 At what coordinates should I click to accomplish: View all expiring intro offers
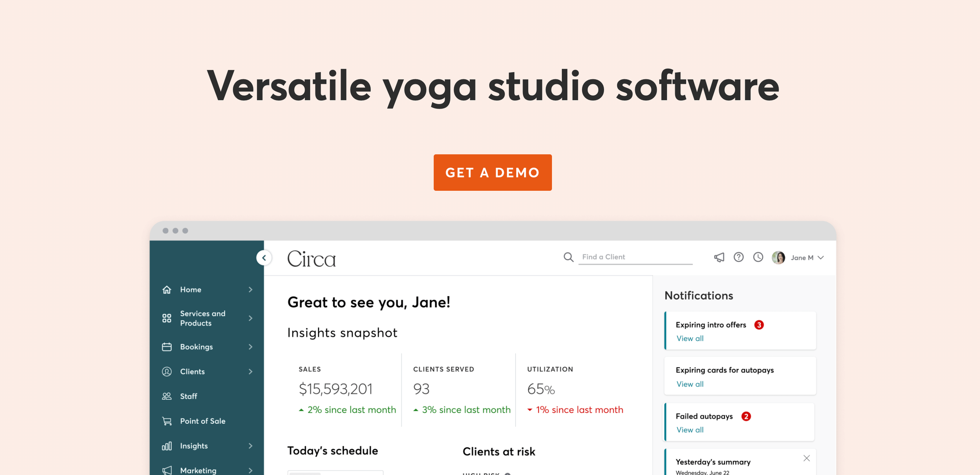[x=690, y=338]
